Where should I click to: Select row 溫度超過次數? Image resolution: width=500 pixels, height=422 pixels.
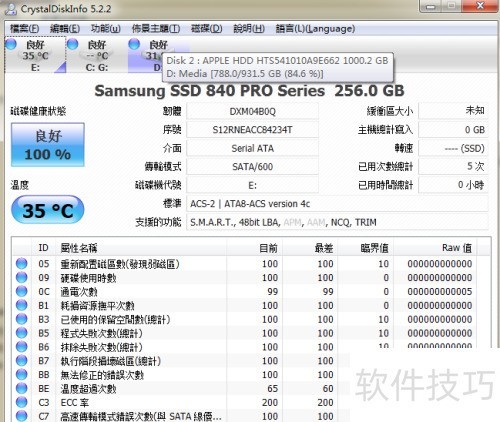pyautogui.click(x=182, y=389)
